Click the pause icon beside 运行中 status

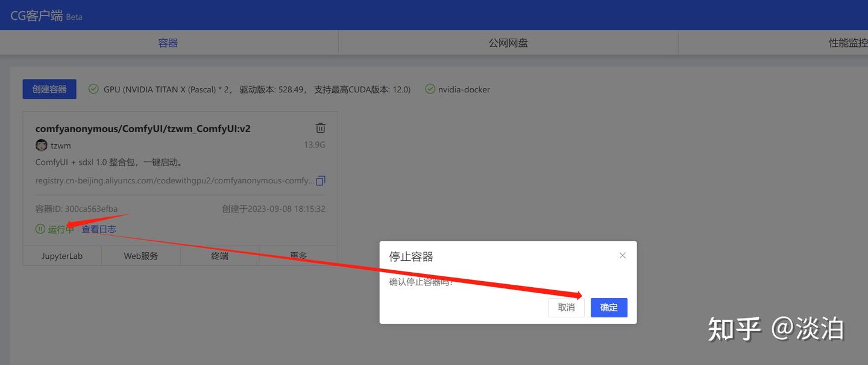click(39, 229)
